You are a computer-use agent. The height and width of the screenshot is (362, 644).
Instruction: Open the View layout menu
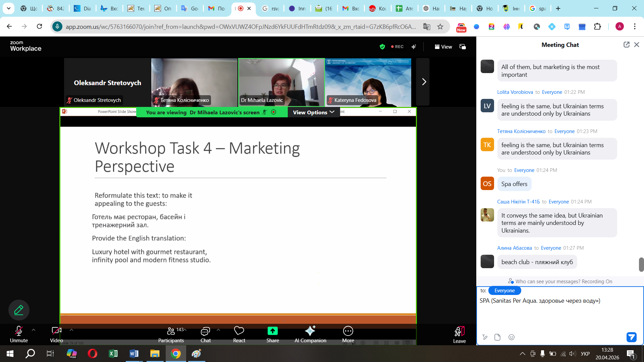(x=443, y=47)
